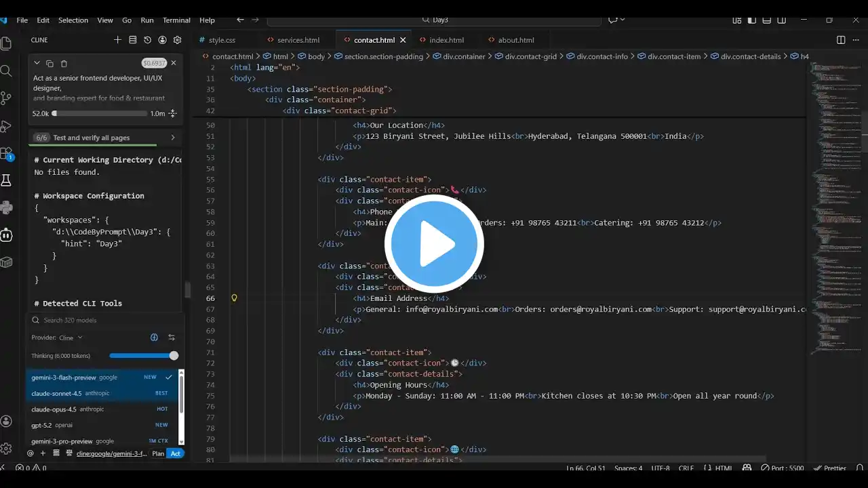Open the Search view in the activity bar
Viewport: 868px width, 488px height.
pyautogui.click(x=6, y=71)
